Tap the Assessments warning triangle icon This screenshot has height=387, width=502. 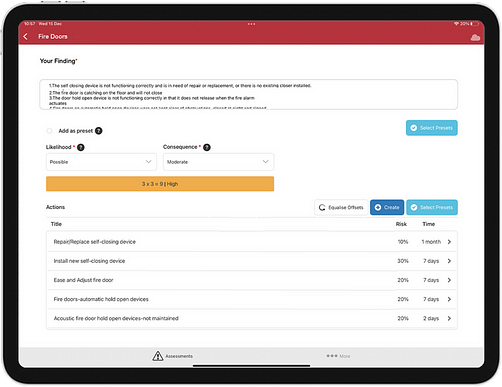(158, 356)
